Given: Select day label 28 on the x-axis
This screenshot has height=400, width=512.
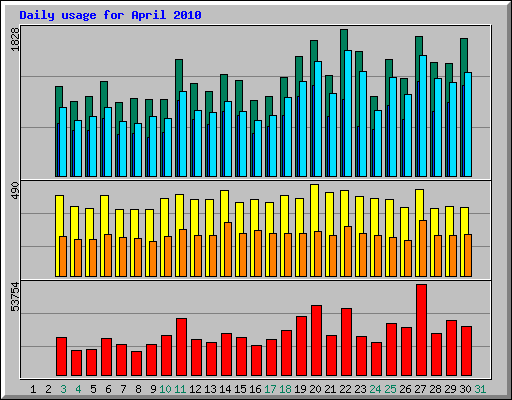Looking at the screenshot, I should pos(435,389).
